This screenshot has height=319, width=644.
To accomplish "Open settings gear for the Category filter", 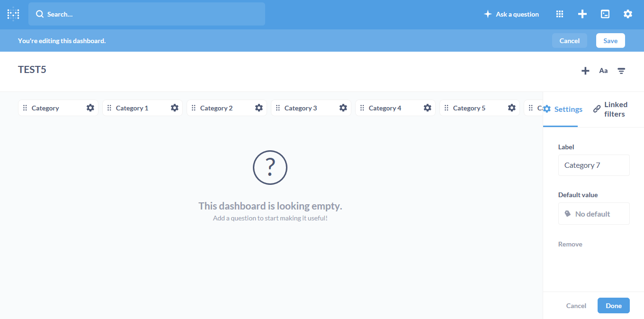I will click(x=90, y=108).
